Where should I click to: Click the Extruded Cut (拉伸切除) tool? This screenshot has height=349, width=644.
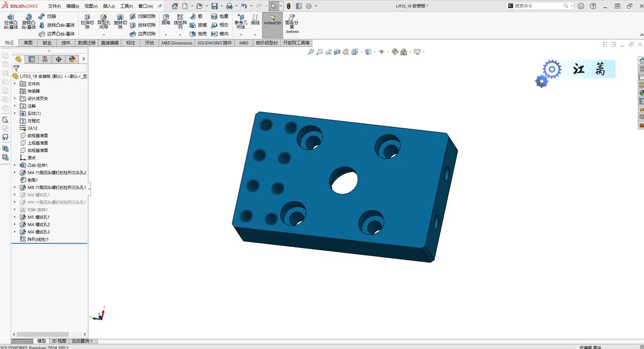click(87, 21)
